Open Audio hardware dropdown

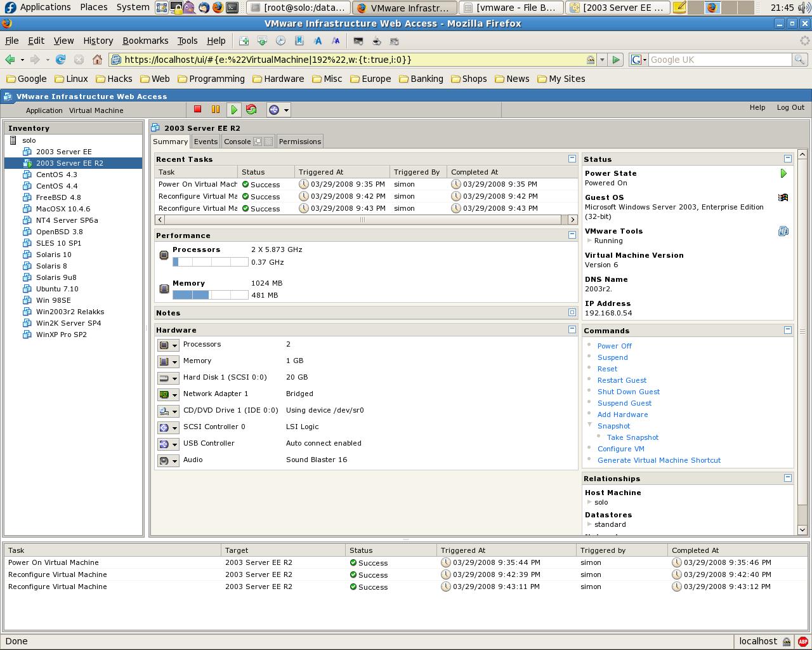[168, 460]
